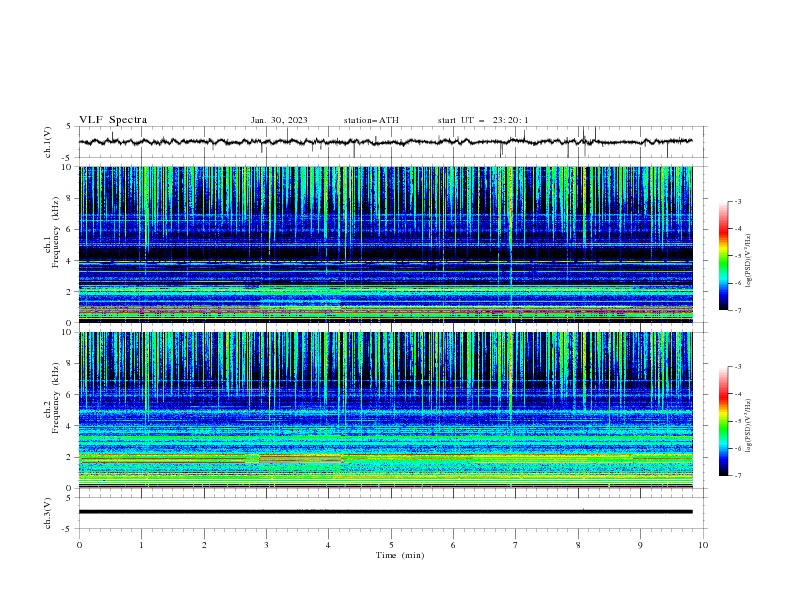Click the '-7' label on lower color bar
Viewport: 792px width, 612px height.
click(737, 475)
